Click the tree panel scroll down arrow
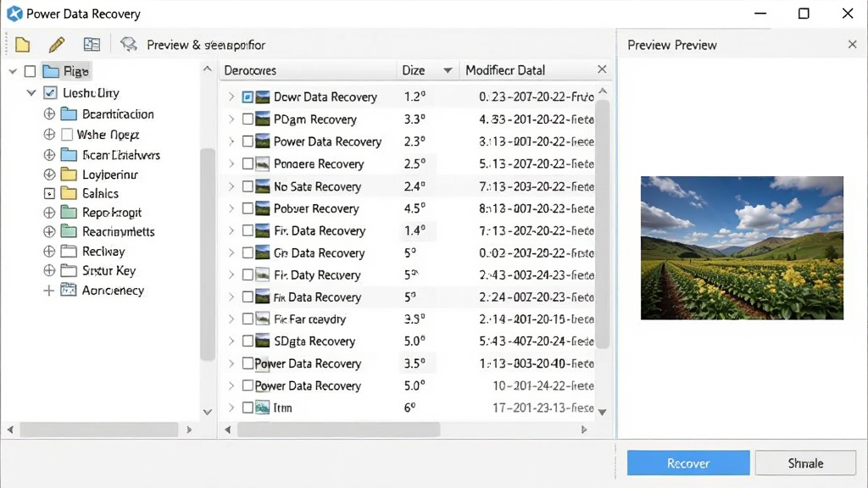Viewport: 868px width, 488px height. (x=207, y=413)
